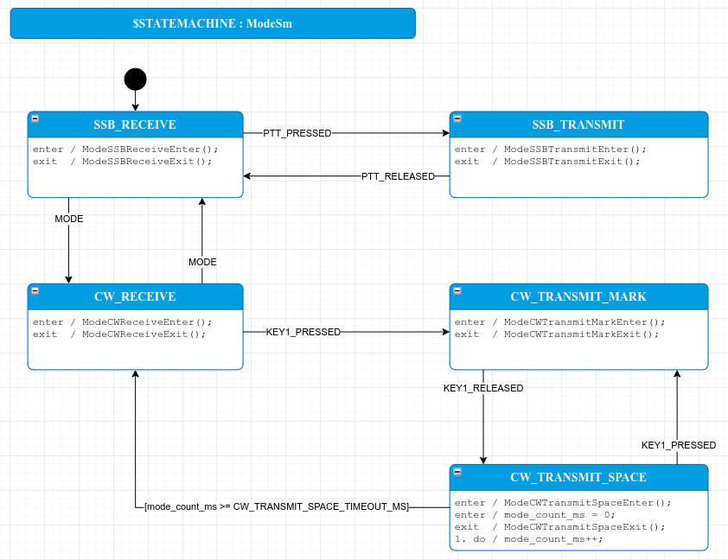This screenshot has width=728, height=560.
Task: Select the $STATEMACHINE : ModeSm title box
Action: [213, 23]
